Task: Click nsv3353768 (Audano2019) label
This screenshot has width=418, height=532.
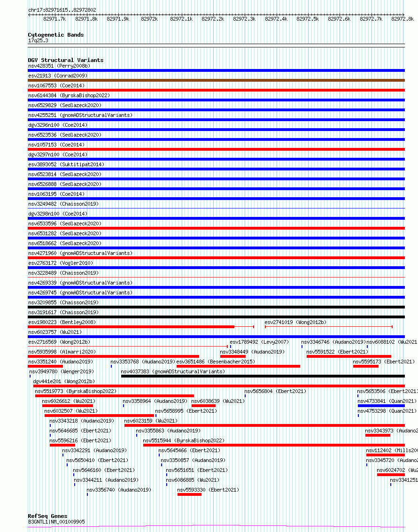Action: click(143, 362)
